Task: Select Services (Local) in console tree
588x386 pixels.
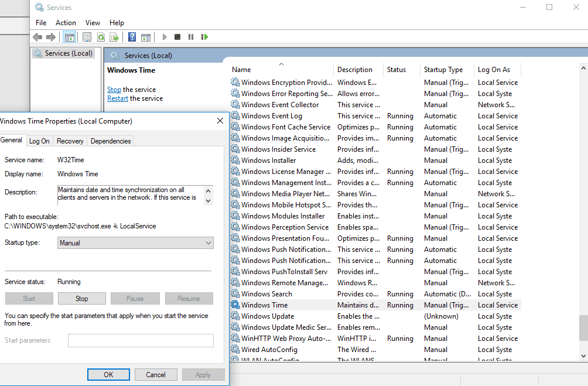Action: (x=63, y=53)
